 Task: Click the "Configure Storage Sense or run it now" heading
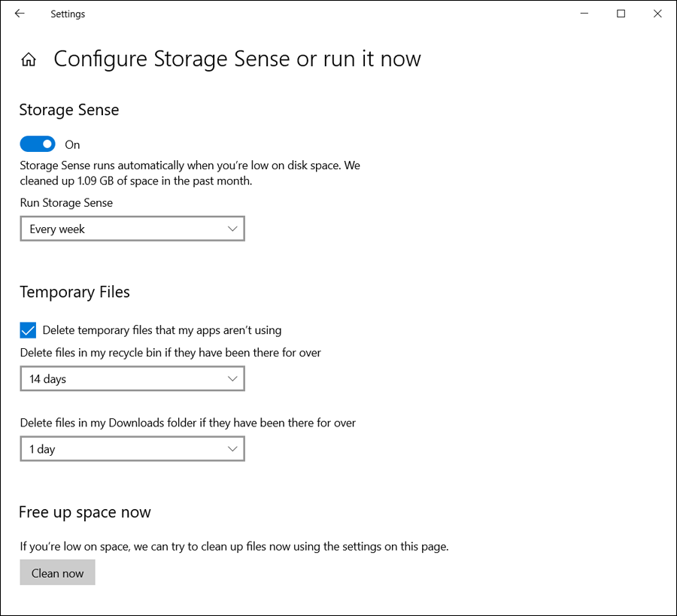237,59
